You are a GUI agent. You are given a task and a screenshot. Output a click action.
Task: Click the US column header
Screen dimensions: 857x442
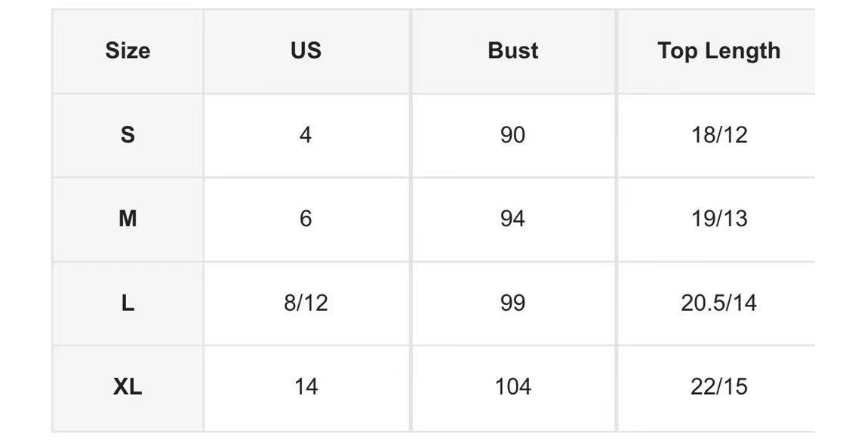306,52
